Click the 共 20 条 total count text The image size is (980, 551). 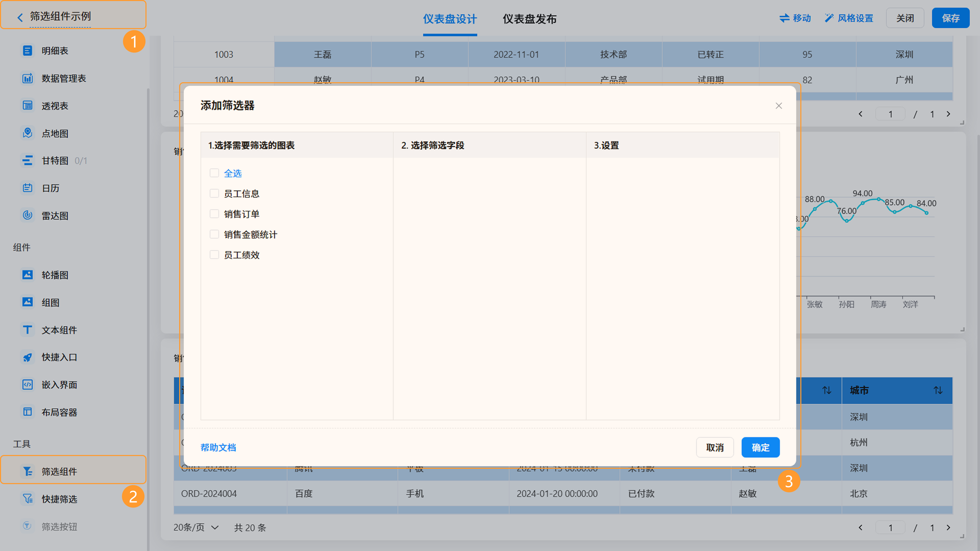point(250,528)
